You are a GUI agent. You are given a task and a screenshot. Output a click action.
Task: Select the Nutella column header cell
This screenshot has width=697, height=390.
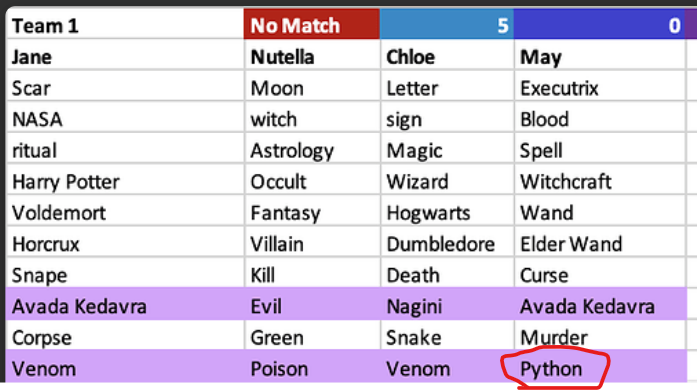pyautogui.click(x=312, y=56)
